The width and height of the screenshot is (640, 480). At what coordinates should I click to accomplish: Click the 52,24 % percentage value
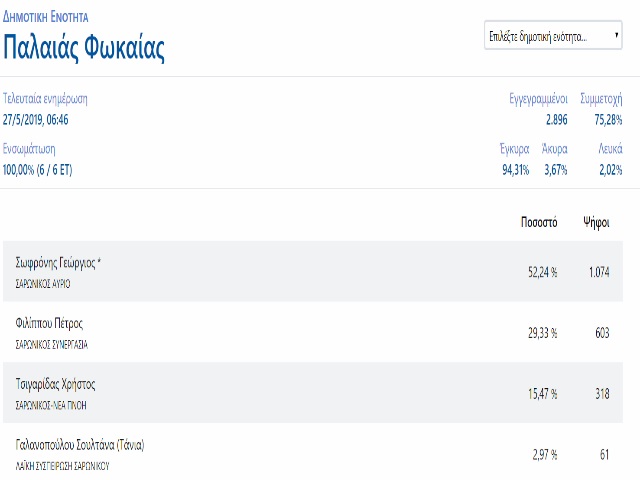pos(542,272)
